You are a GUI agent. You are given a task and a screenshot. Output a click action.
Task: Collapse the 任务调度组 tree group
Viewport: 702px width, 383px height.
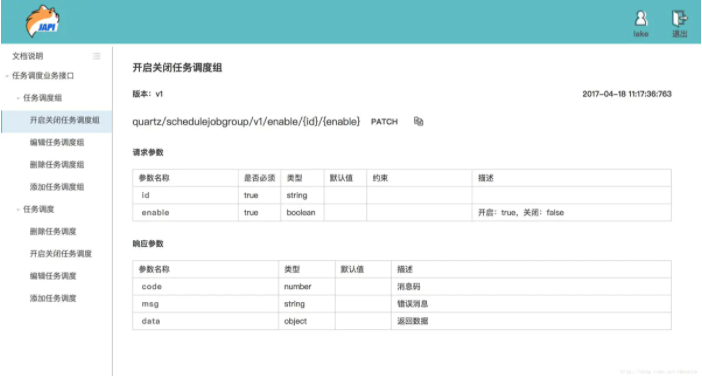(x=18, y=98)
